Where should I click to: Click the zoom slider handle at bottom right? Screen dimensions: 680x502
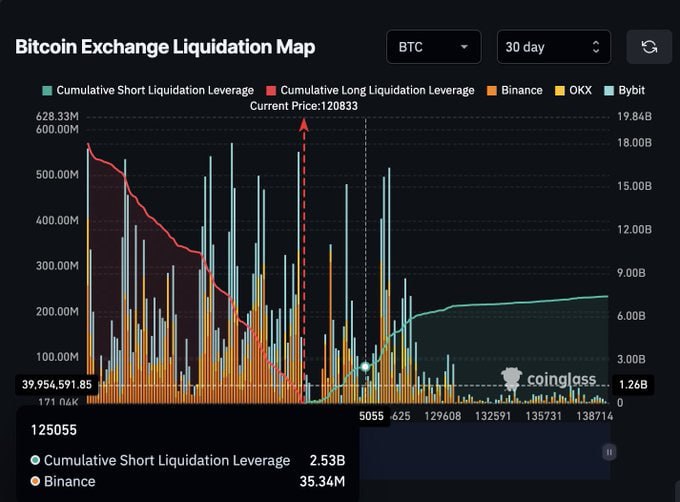pyautogui.click(x=609, y=452)
